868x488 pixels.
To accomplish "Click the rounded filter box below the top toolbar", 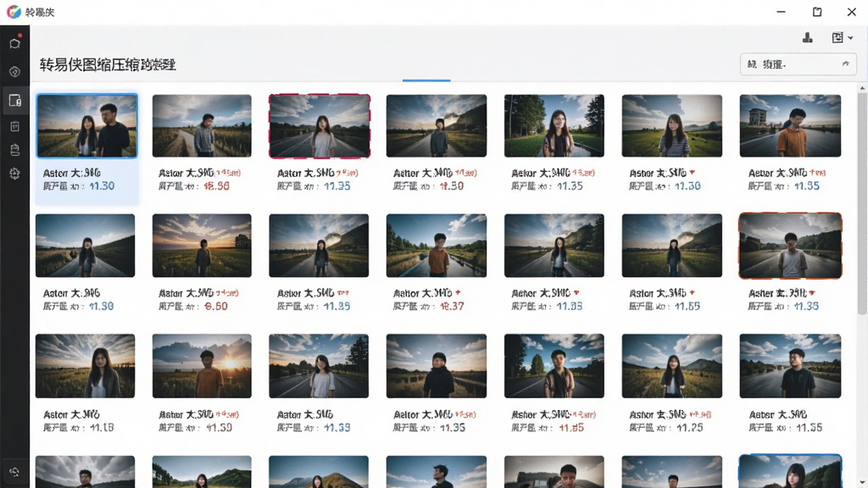I will (798, 64).
